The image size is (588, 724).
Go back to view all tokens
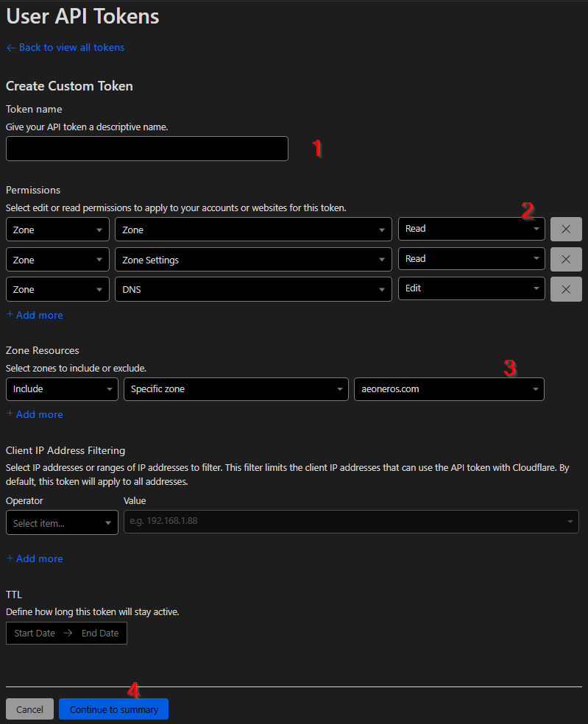click(x=65, y=47)
